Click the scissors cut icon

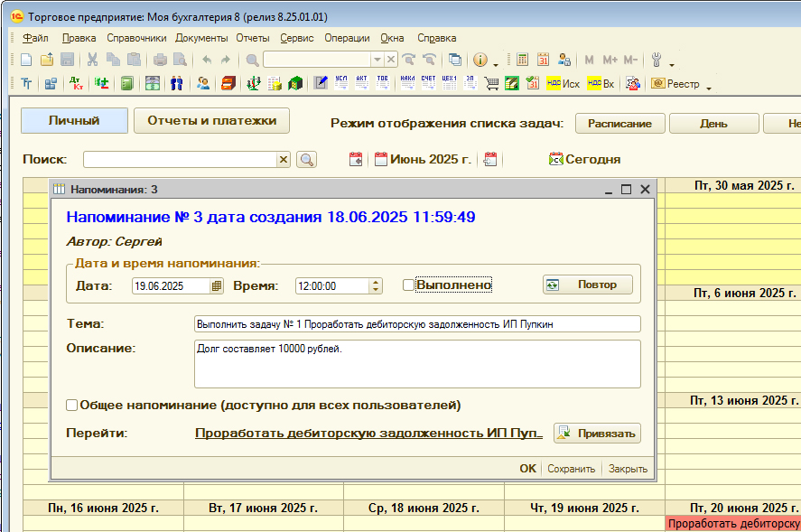pyautogui.click(x=92, y=60)
